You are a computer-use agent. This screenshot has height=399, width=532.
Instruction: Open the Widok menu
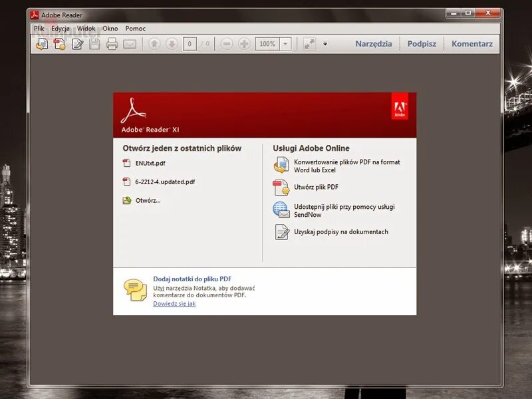(86, 29)
